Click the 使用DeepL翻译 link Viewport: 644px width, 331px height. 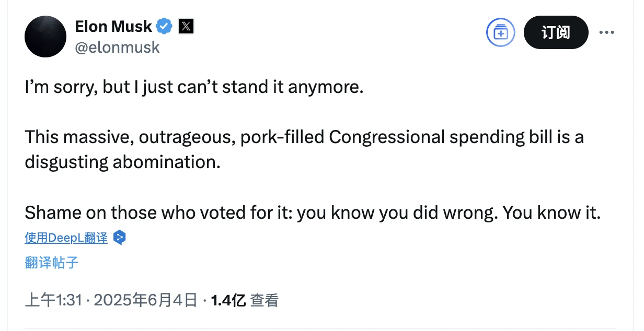pos(66,238)
